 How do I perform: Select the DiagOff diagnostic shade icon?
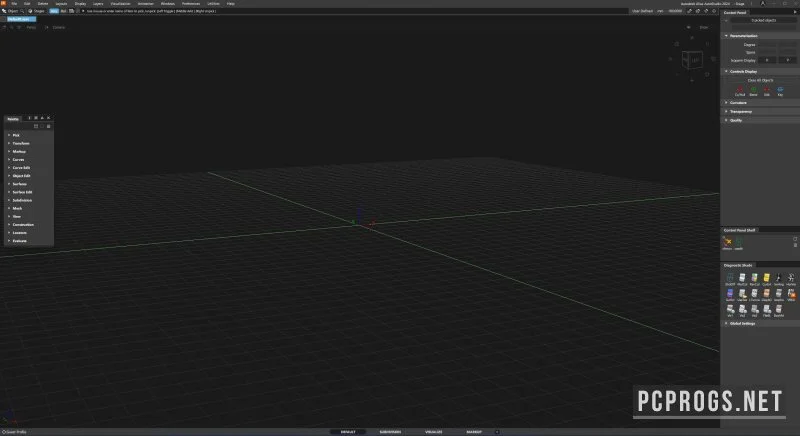[x=730, y=279]
